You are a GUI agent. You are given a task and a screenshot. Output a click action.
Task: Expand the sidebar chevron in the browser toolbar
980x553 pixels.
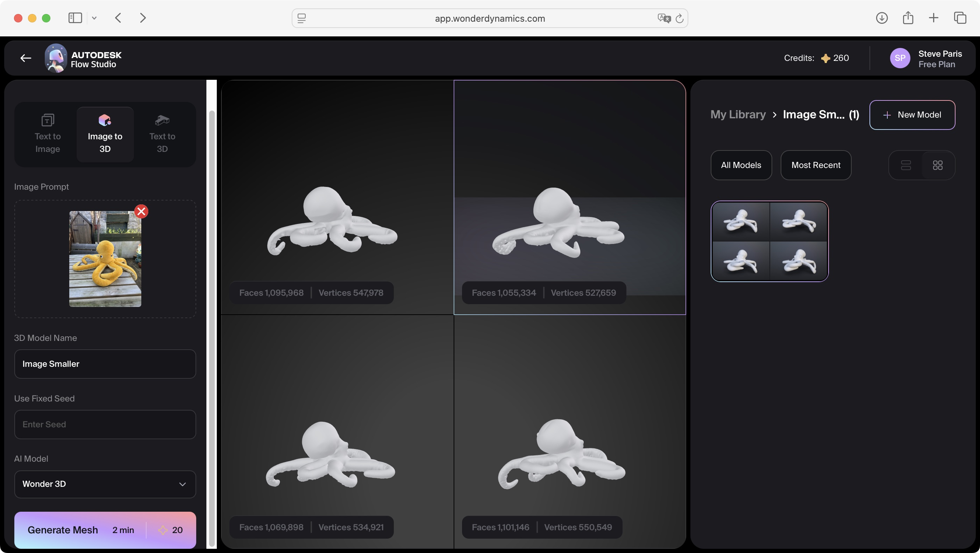(94, 18)
